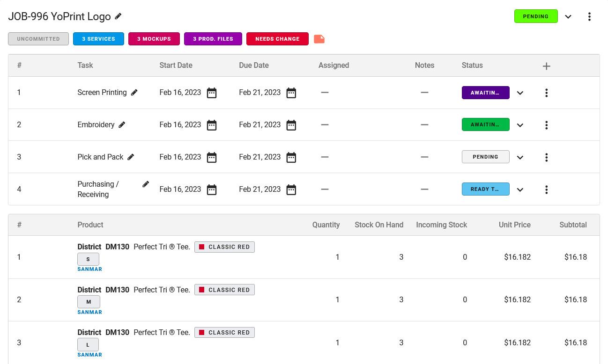Click the Embroidery green Awaiting status badge
This screenshot has height=364, width=608.
pos(485,125)
